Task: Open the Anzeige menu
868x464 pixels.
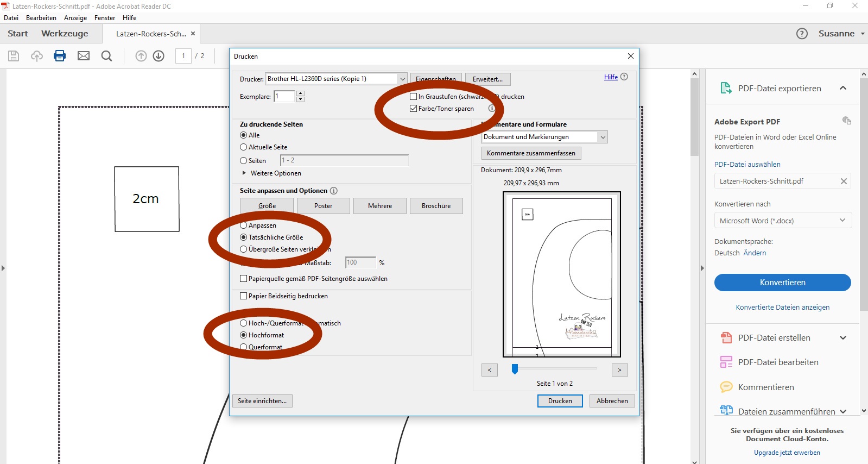Action: [75, 18]
